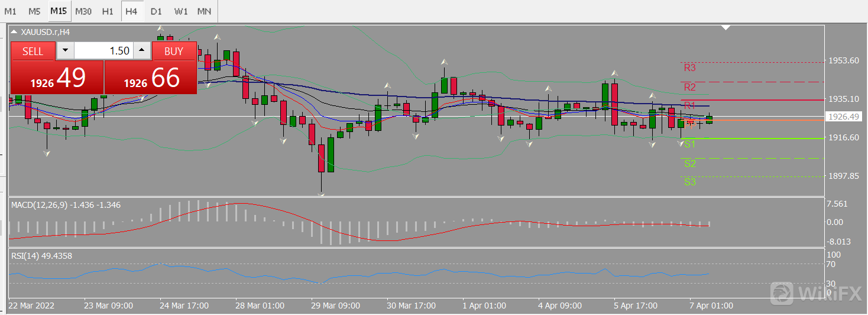This screenshot has width=868, height=315.
Task: Switch chart to M1 timeframe
Action: click(x=11, y=11)
